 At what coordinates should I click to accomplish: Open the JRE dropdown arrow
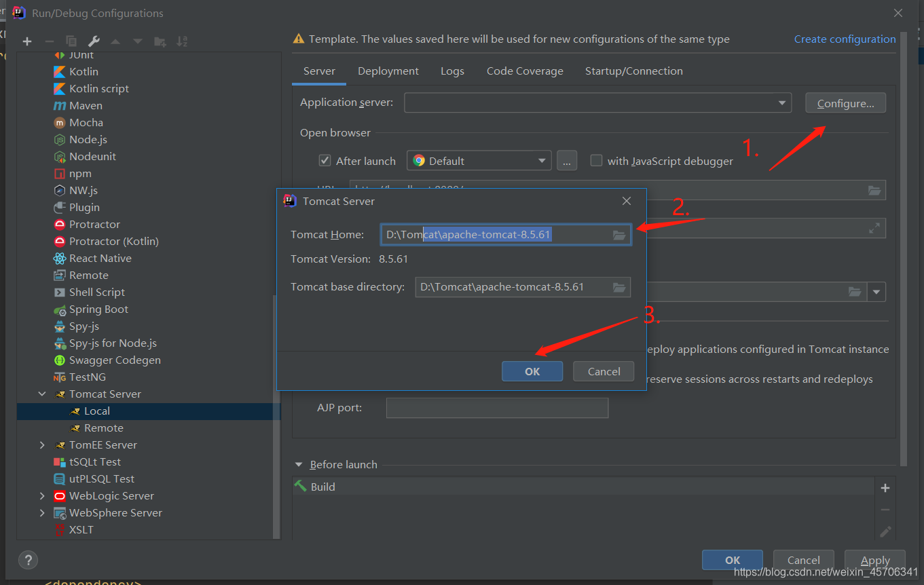click(876, 292)
